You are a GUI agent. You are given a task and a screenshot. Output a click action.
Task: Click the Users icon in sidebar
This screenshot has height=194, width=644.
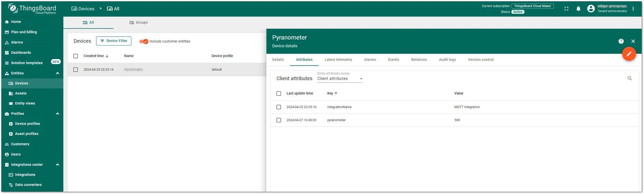click(x=7, y=154)
